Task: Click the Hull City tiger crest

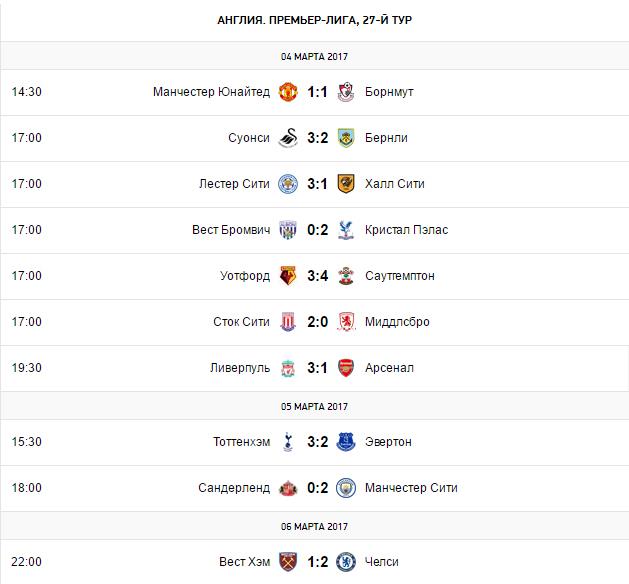Action: point(346,184)
